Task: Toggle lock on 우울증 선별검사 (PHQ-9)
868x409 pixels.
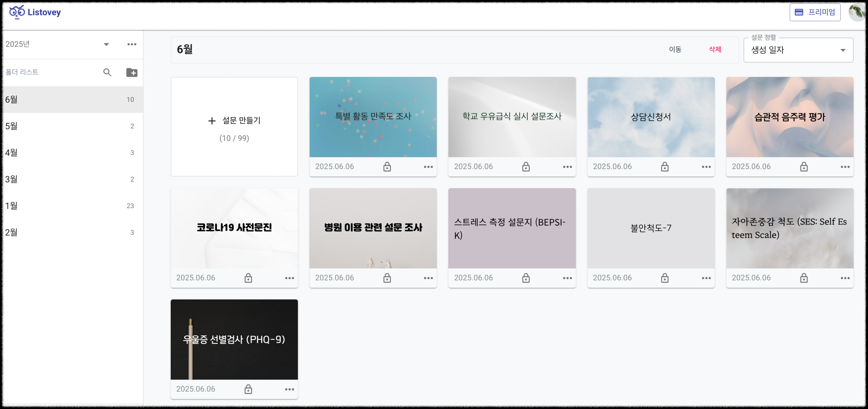Action: 248,389
